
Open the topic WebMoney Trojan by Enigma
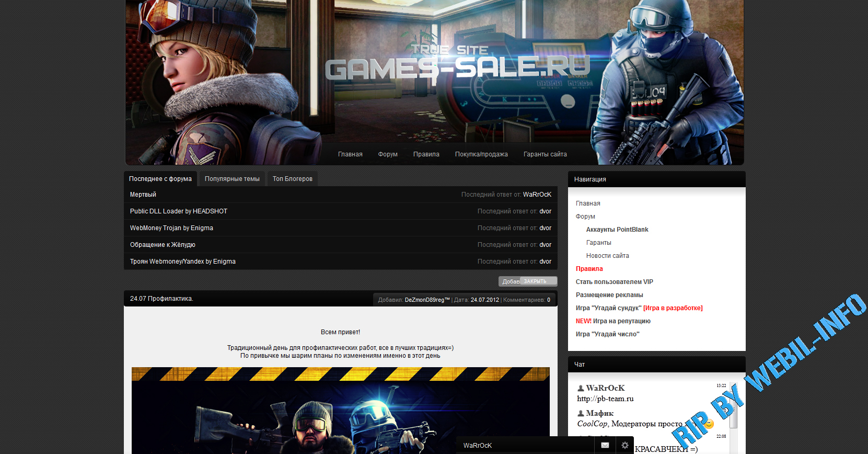click(171, 228)
